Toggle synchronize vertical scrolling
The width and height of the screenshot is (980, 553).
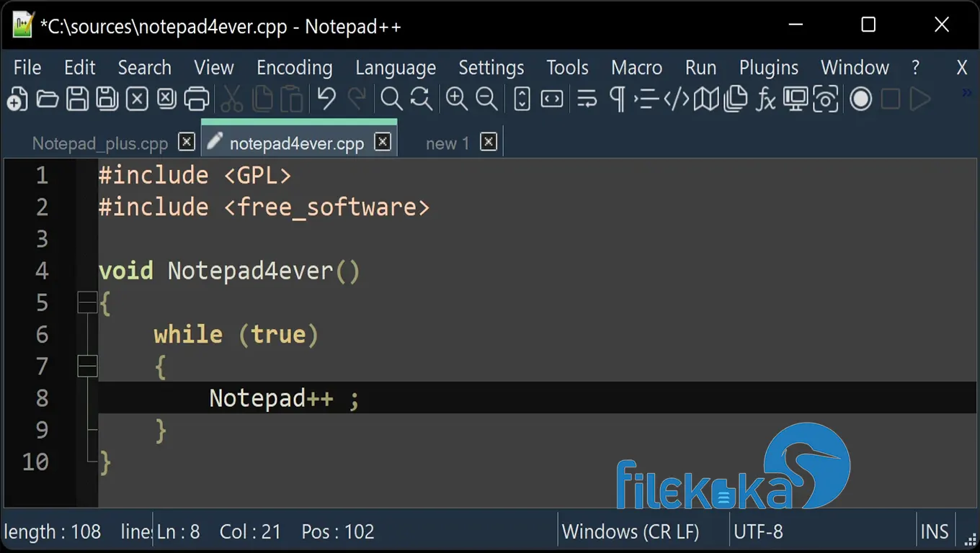coord(522,99)
